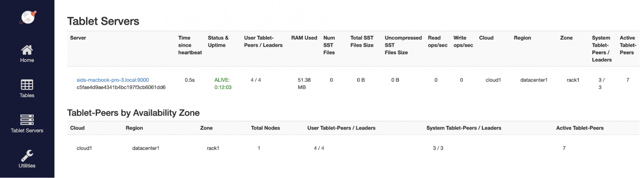Click the Tablet Servers sidebar label
The image size is (644, 178).
(x=27, y=131)
